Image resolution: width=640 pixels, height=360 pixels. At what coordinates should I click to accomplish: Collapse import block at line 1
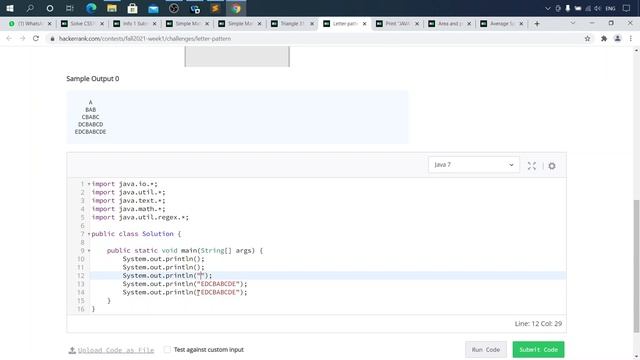coord(89,184)
